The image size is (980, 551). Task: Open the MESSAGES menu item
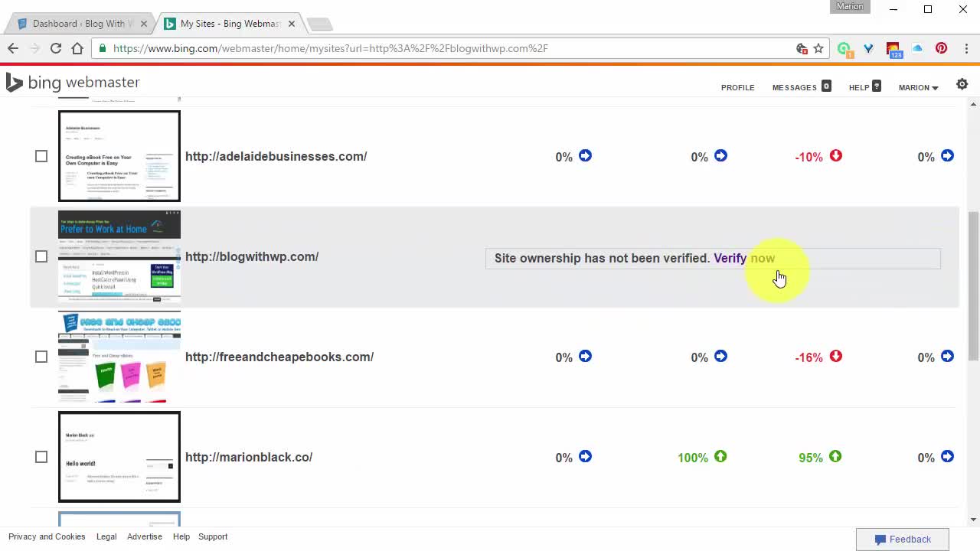(794, 87)
